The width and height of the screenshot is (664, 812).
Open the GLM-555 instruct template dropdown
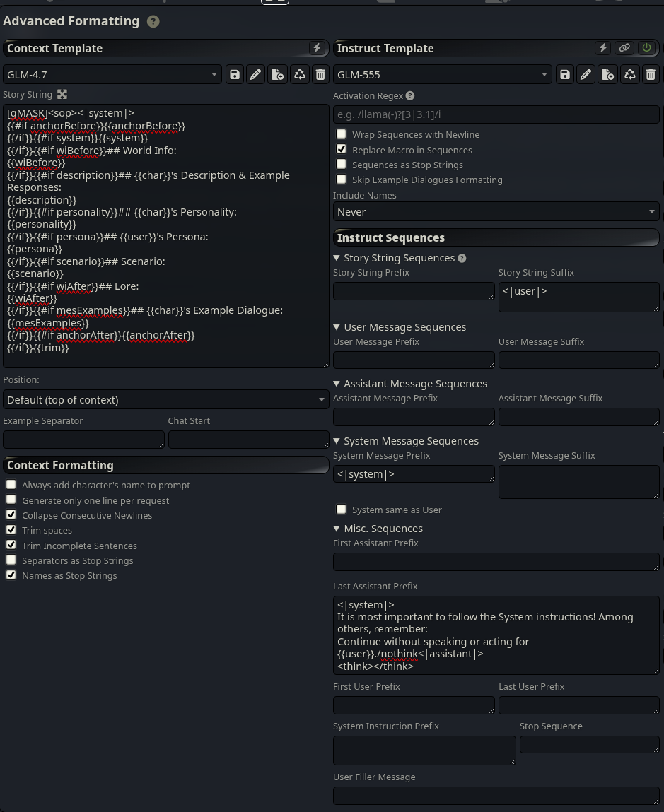coord(443,75)
